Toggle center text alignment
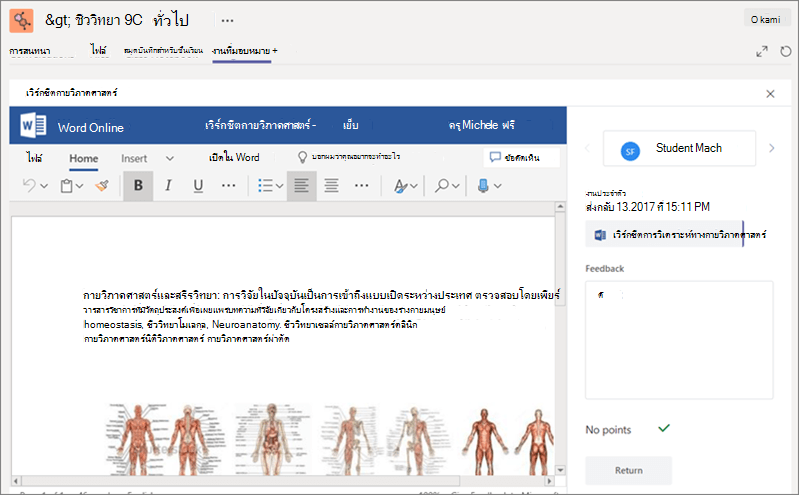Viewport: 799px width, 495px height. pyautogui.click(x=332, y=186)
